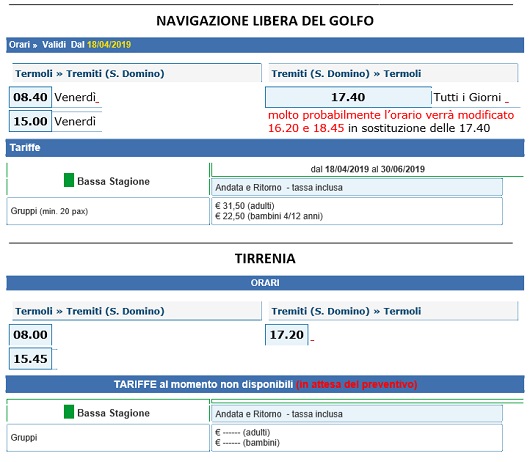The image size is (530, 462).
Task: Click the NAVIGAZIONE LIBERA DEL GOLFO title
Action: 265,21
